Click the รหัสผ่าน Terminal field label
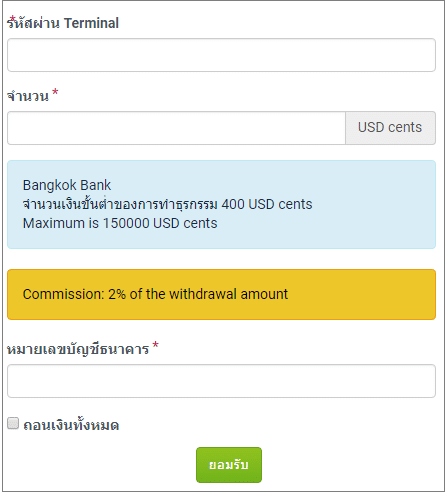The height and width of the screenshot is (493, 446). 63,23
